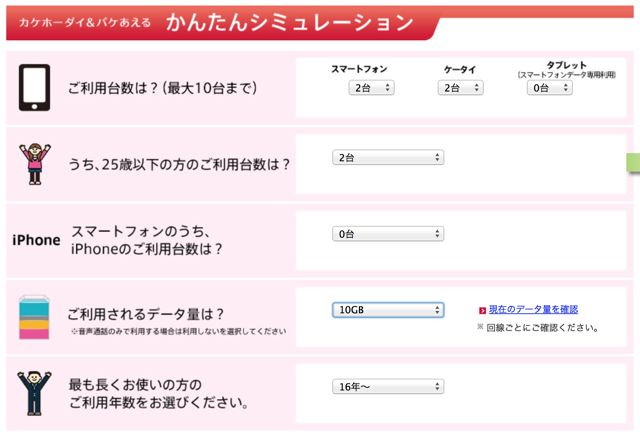
Task: Click the girl in pink shirt icon
Action: click(x=35, y=164)
